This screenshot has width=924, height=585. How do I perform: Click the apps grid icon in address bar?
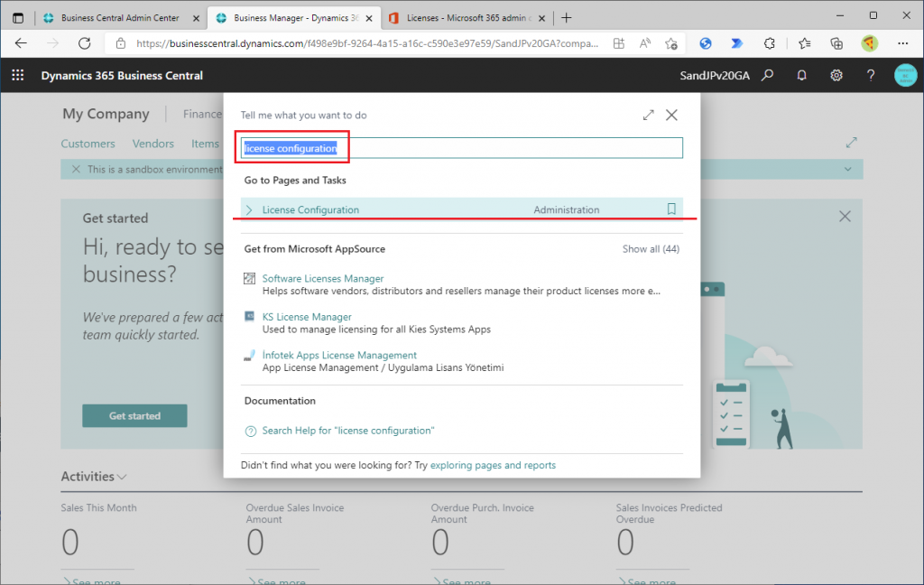pyautogui.click(x=619, y=43)
